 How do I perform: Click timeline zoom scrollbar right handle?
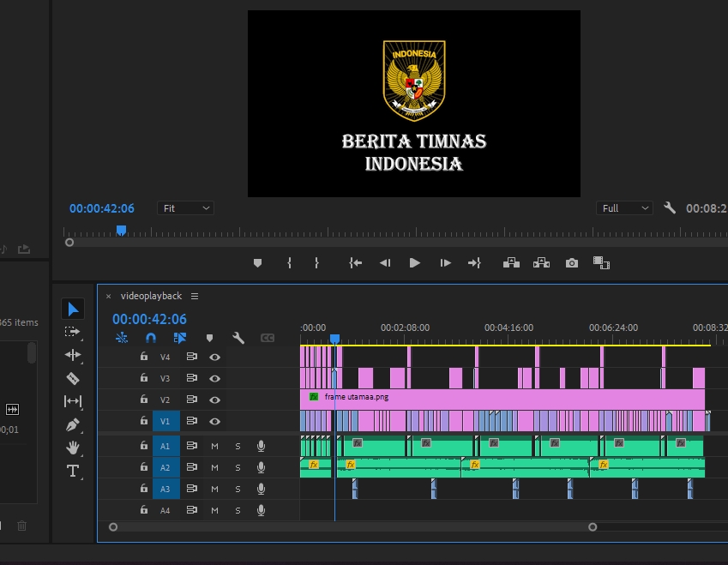[593, 527]
